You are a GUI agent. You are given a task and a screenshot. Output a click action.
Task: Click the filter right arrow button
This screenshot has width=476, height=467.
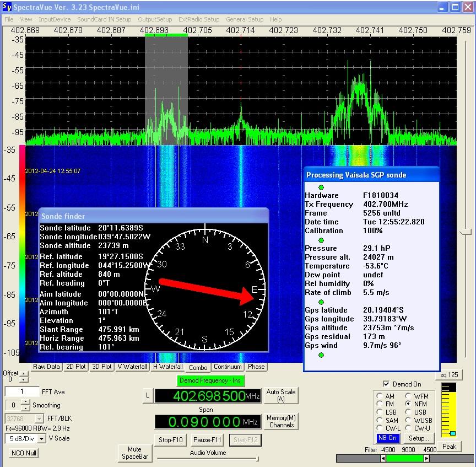426,458
